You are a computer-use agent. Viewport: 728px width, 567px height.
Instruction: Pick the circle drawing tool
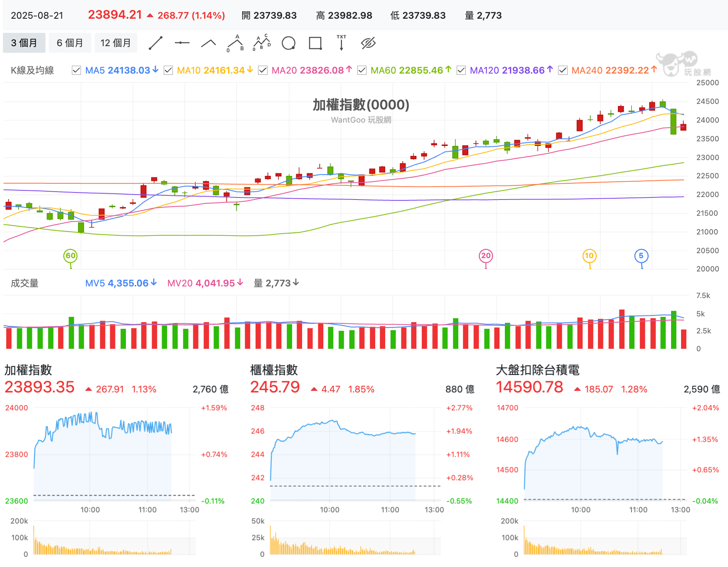[x=288, y=43]
